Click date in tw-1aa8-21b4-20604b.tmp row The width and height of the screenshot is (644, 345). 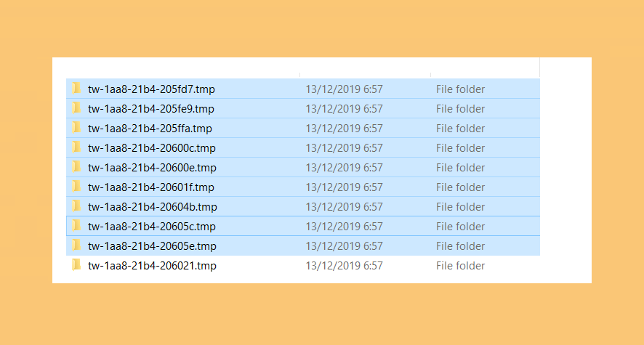[345, 207]
